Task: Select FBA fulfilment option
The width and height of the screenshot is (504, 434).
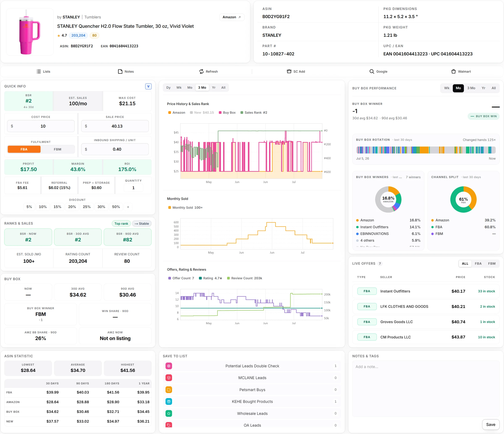Action: tap(24, 149)
